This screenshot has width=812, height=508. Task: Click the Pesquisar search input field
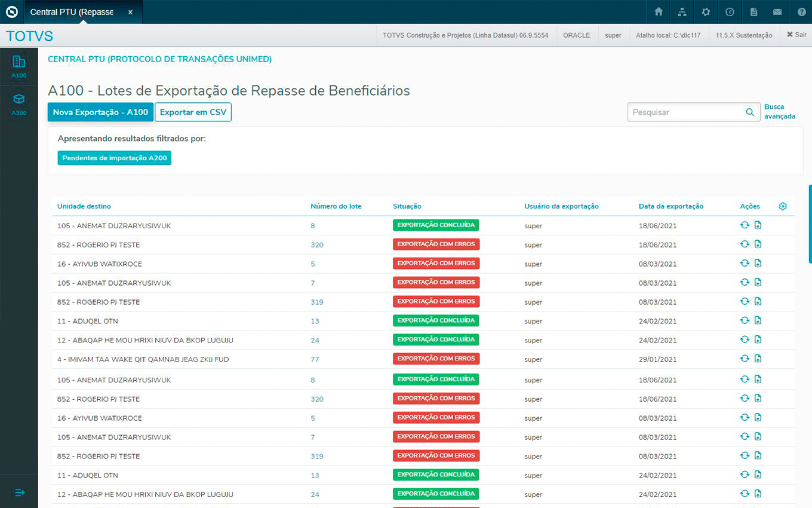click(685, 112)
